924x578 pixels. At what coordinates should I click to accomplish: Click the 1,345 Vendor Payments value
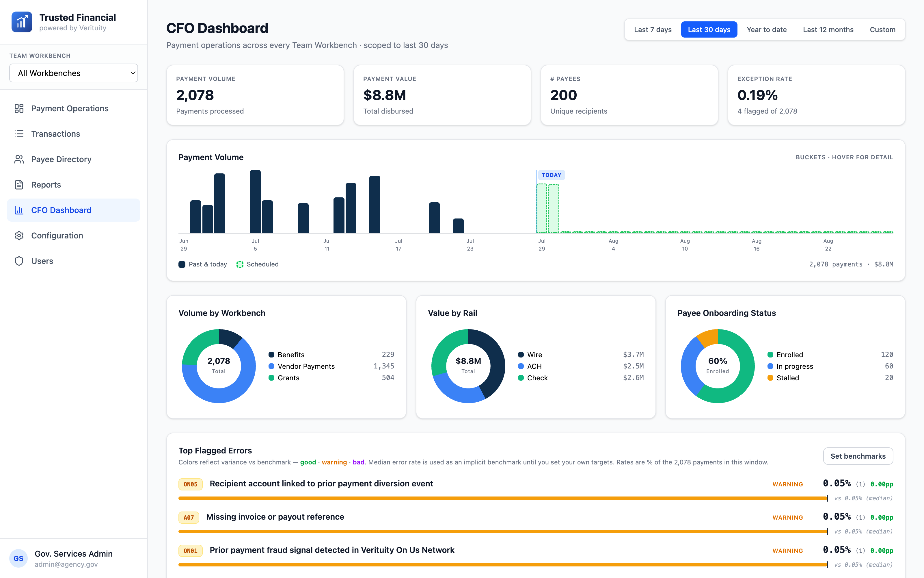coord(384,366)
